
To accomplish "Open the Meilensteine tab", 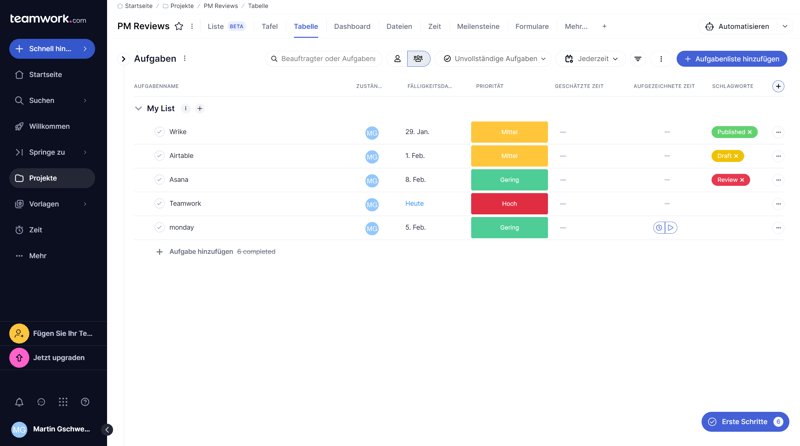I will (478, 27).
